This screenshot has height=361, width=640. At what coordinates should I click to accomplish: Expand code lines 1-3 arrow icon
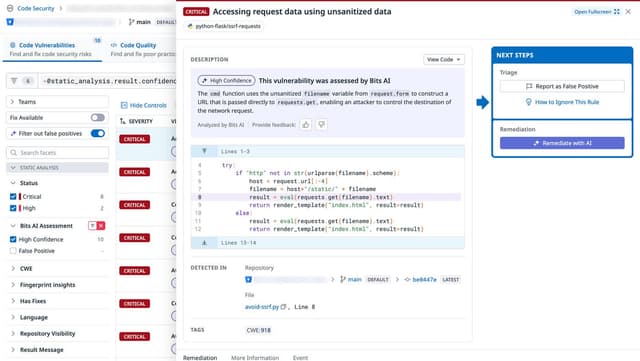204,152
